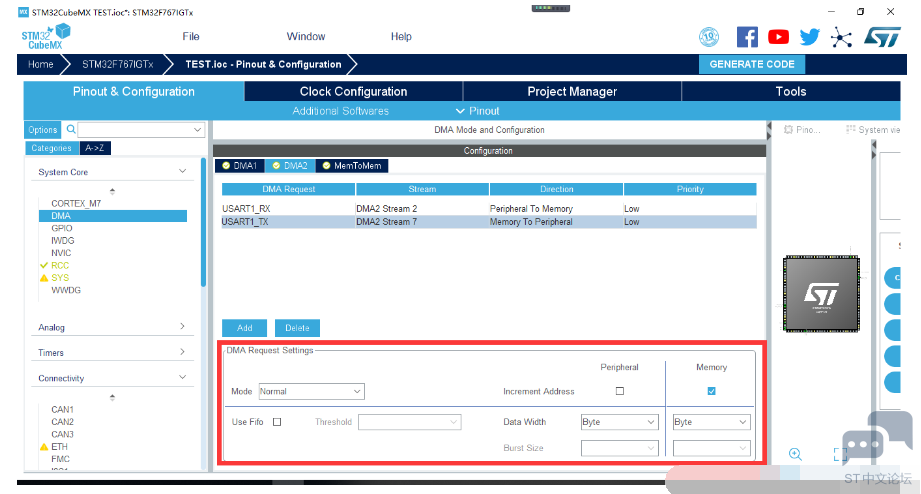Switch to Tools tab

(x=791, y=92)
